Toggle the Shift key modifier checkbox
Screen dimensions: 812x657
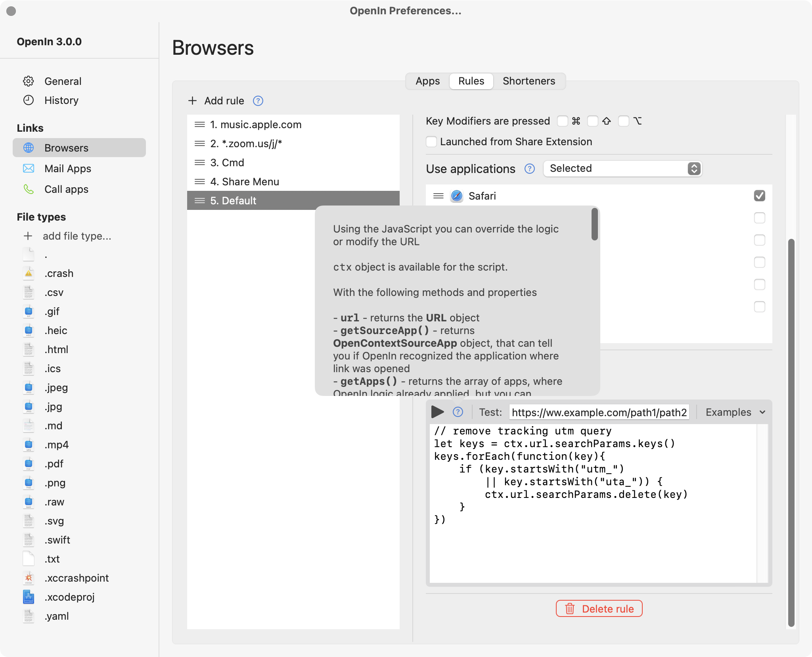point(592,121)
